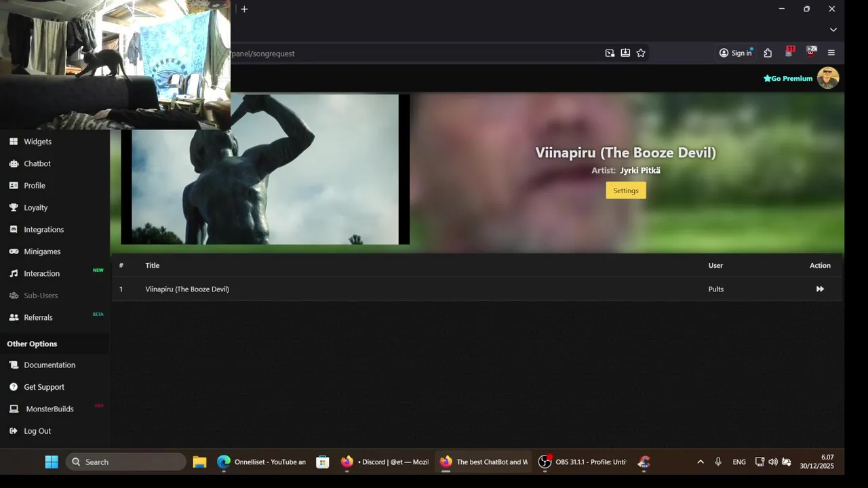The height and width of the screenshot is (488, 868).
Task: Click artist name Jyrki Pitkä
Action: tap(640, 171)
